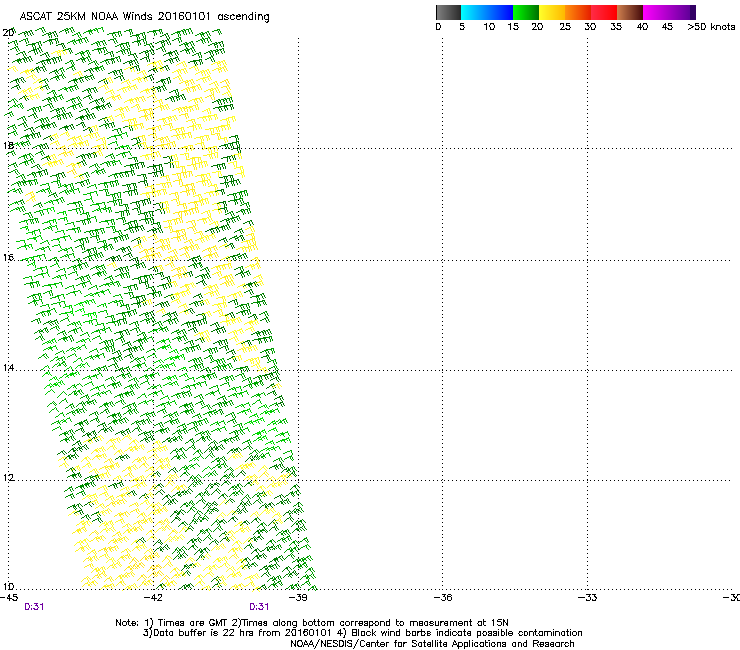Screen dimensions: 740x650
Task: Click the latitude label 18 on the axis
Action: [8, 145]
